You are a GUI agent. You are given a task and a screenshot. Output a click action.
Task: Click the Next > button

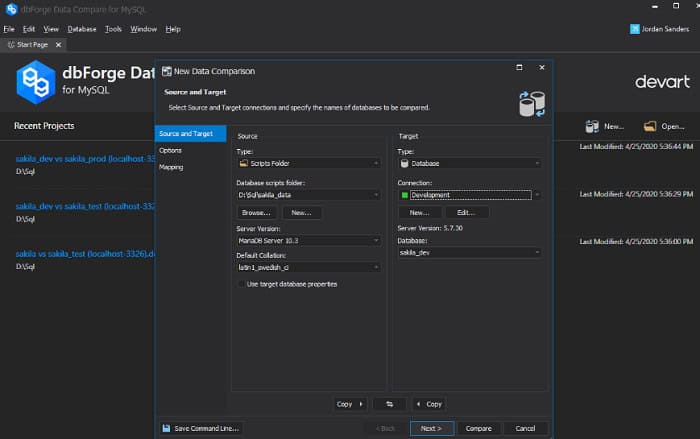pyautogui.click(x=432, y=428)
